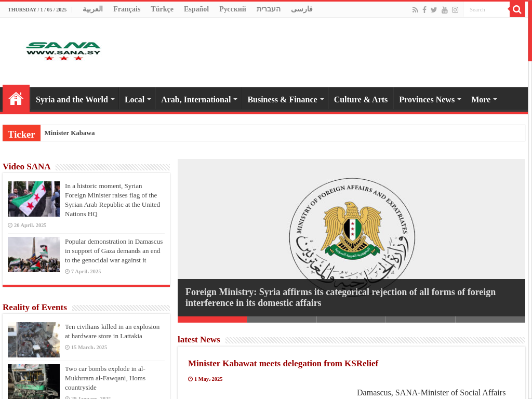Expand the Syria and the World menu
The image size is (532, 399).
click(75, 99)
